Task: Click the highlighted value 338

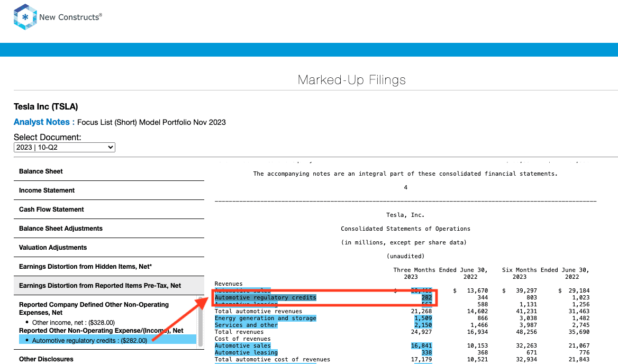Action: [x=426, y=352]
